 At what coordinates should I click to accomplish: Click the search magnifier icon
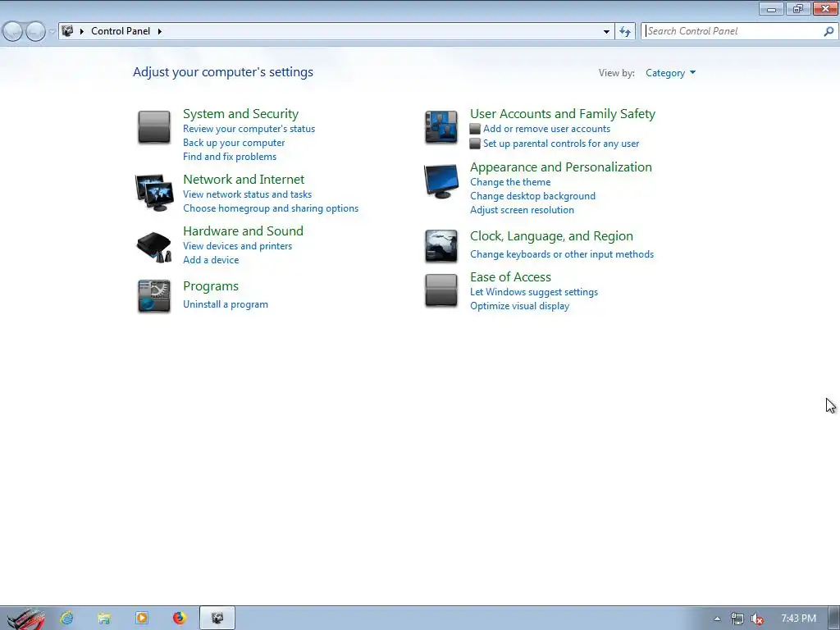tap(829, 31)
